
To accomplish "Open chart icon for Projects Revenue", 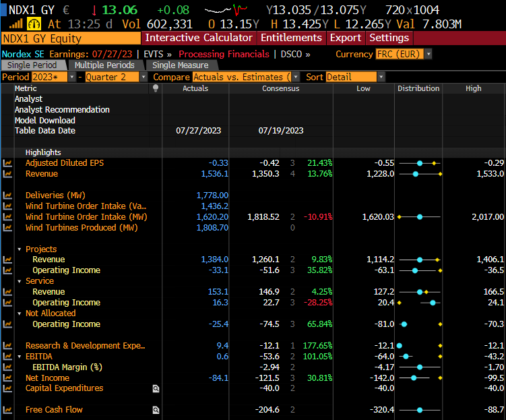I will 7,260.
